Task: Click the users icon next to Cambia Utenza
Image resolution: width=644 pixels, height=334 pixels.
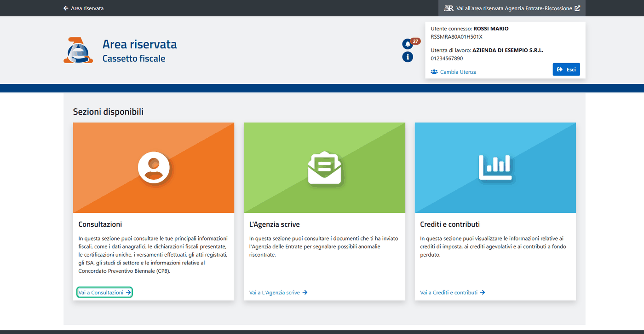Action: [434, 72]
